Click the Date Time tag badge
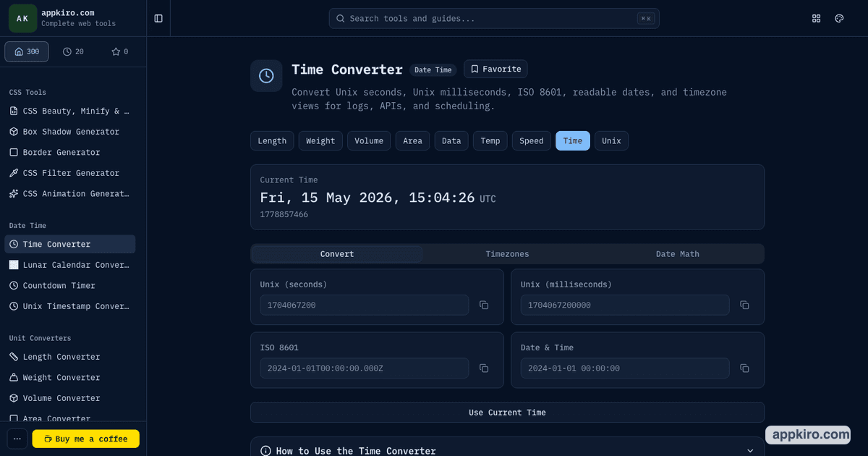The image size is (868, 456). (x=433, y=70)
